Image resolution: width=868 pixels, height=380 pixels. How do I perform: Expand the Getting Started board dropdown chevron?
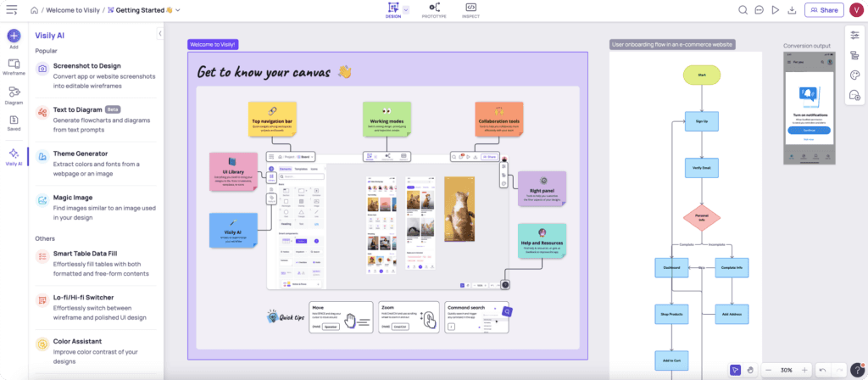178,10
